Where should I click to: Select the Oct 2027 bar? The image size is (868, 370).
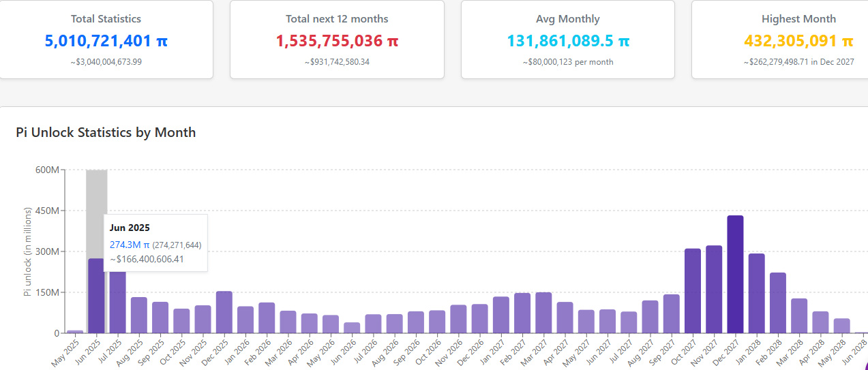[693, 291]
